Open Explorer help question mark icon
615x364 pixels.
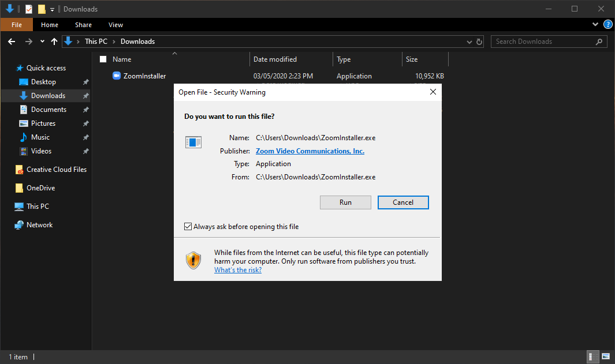click(607, 24)
